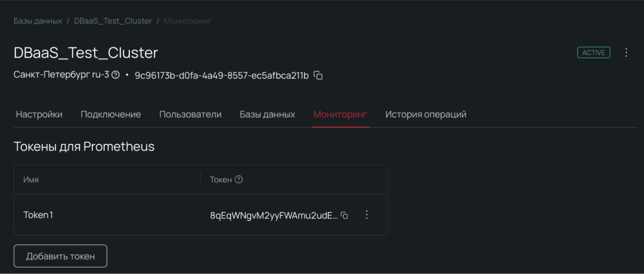Click the help icon next to ru-3
This screenshot has height=274, width=644.
115,75
